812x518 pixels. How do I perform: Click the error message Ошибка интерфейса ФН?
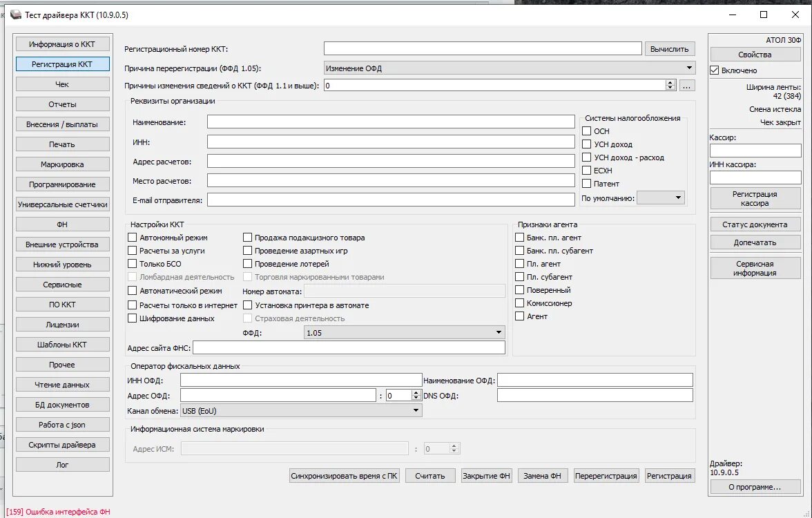pos(59,512)
